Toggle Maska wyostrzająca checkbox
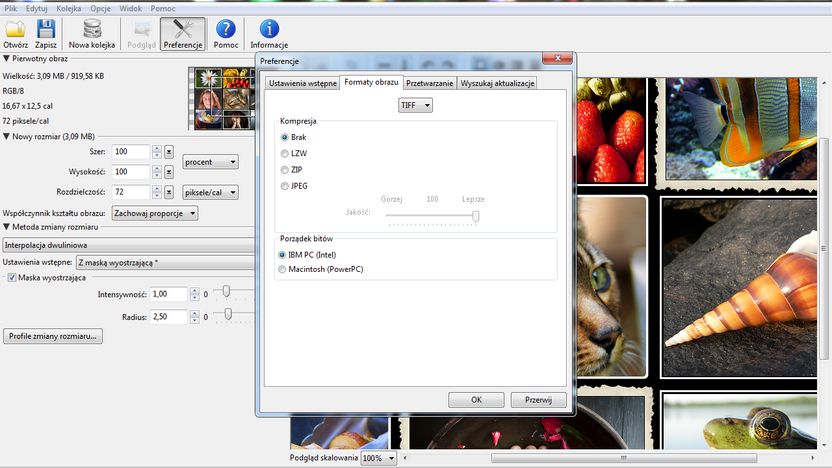The width and height of the screenshot is (832, 468). 12,278
